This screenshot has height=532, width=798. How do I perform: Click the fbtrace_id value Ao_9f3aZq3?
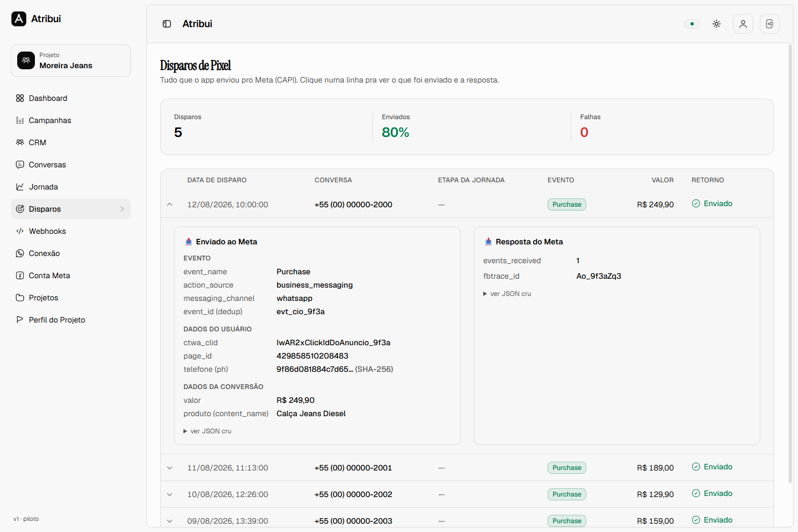coord(598,276)
